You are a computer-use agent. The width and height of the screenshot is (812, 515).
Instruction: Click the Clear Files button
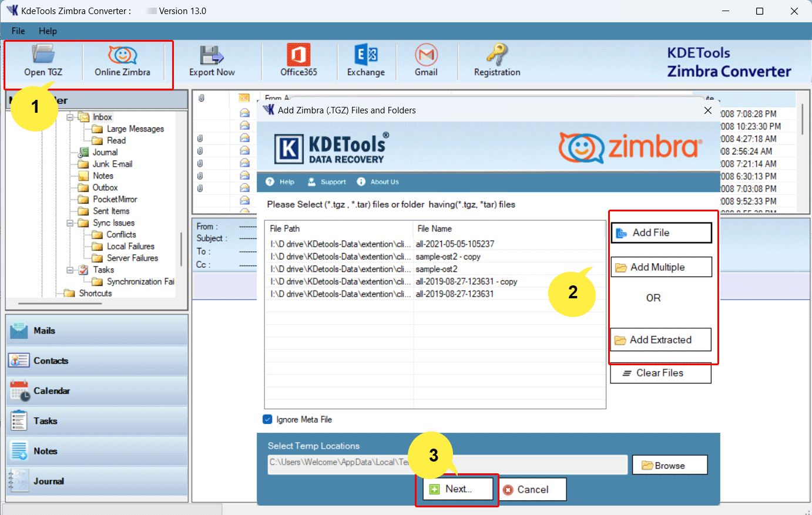click(660, 373)
